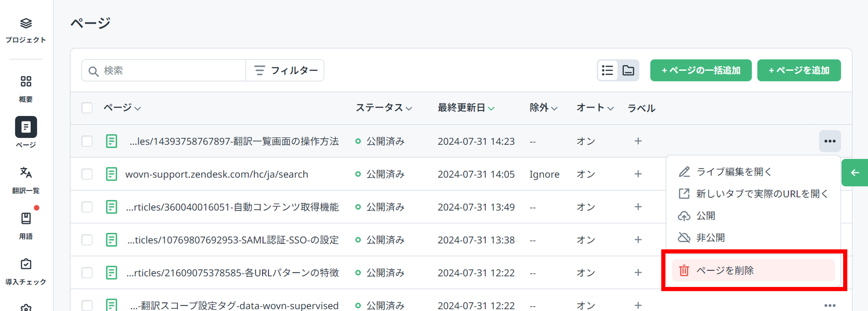
Task: Open the ellipsis menu on the first page row
Action: click(830, 141)
